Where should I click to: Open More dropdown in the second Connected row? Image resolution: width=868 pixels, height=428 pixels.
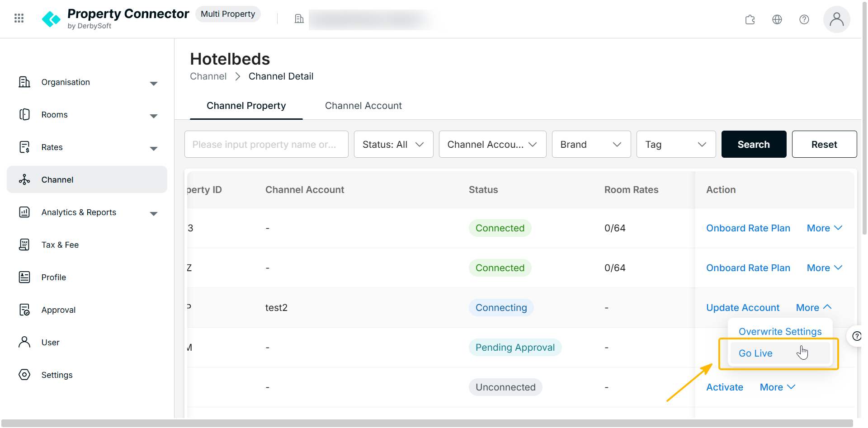tap(825, 268)
